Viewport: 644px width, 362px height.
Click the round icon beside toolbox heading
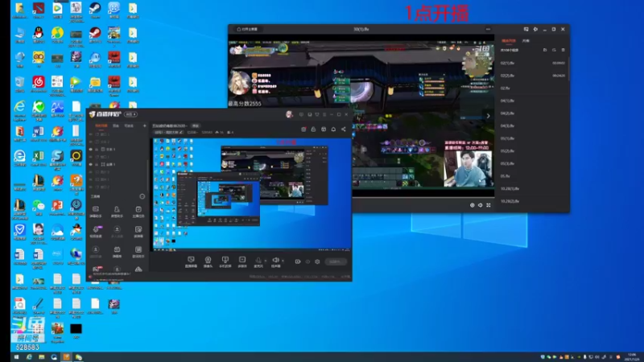point(142,196)
